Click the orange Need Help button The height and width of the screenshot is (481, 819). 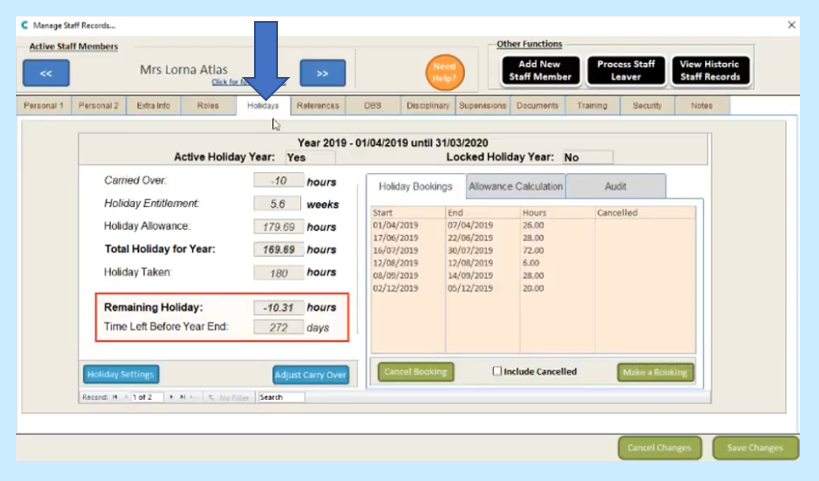[x=444, y=73]
